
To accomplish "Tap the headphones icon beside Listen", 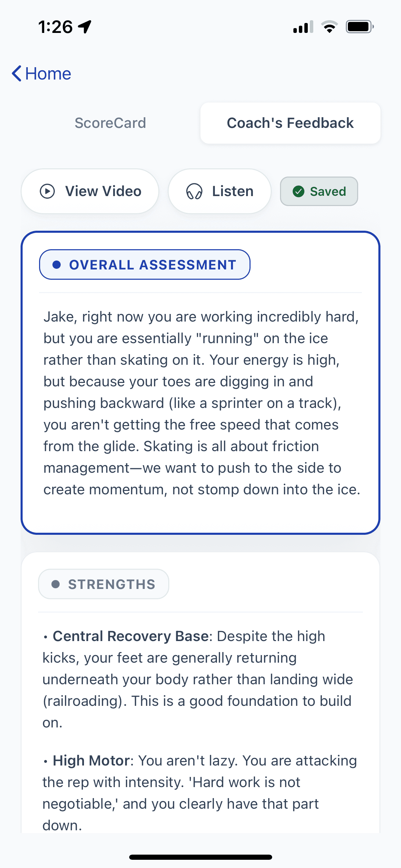I will coord(195,191).
